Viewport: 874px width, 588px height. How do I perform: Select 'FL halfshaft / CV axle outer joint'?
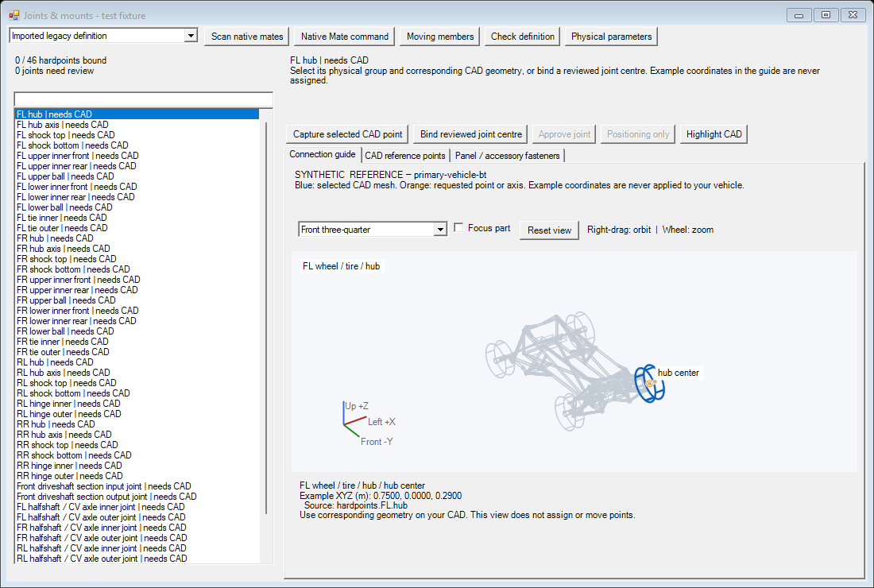137,516
